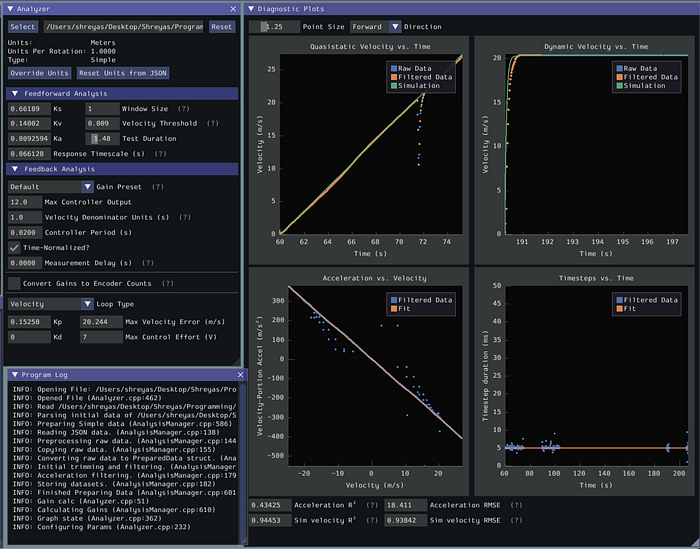Click the Velocity Threshold help (?) icon

[213, 124]
